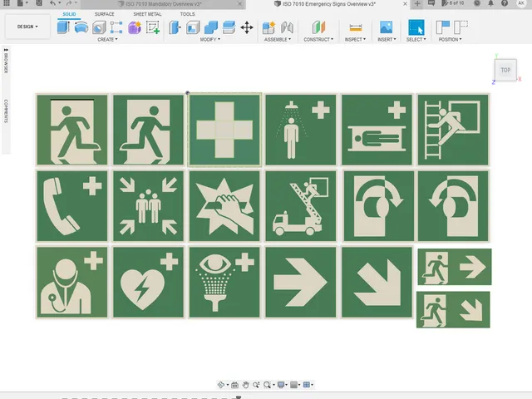The width and height of the screenshot is (532, 399).
Task: Expand the BROWSER side panel
Action: click(x=6, y=61)
